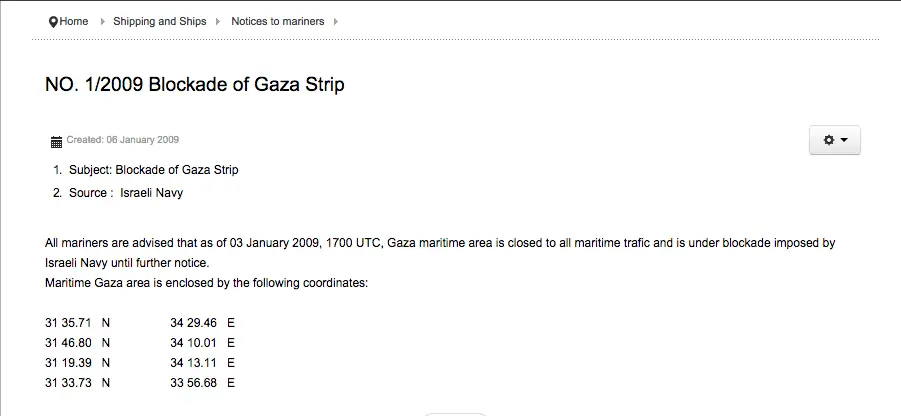Expand the dropdown caret next to the gear
The height and width of the screenshot is (416, 901).
coord(844,141)
